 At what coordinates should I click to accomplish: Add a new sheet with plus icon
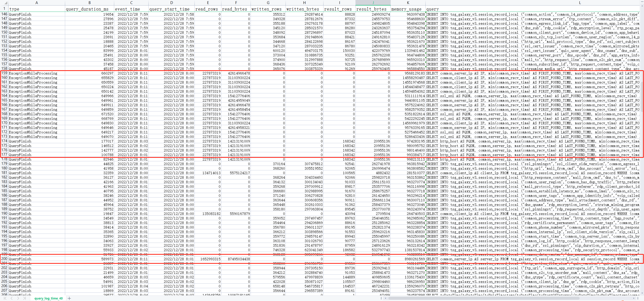coord(69,298)
